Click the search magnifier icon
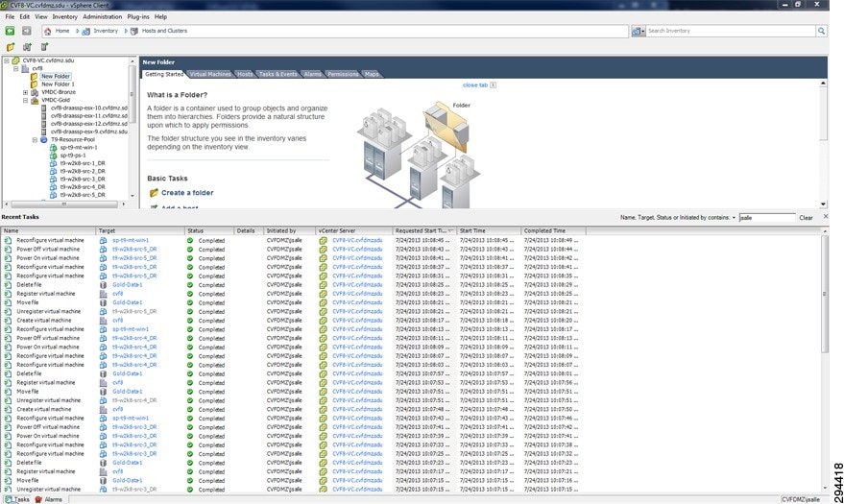 click(821, 31)
